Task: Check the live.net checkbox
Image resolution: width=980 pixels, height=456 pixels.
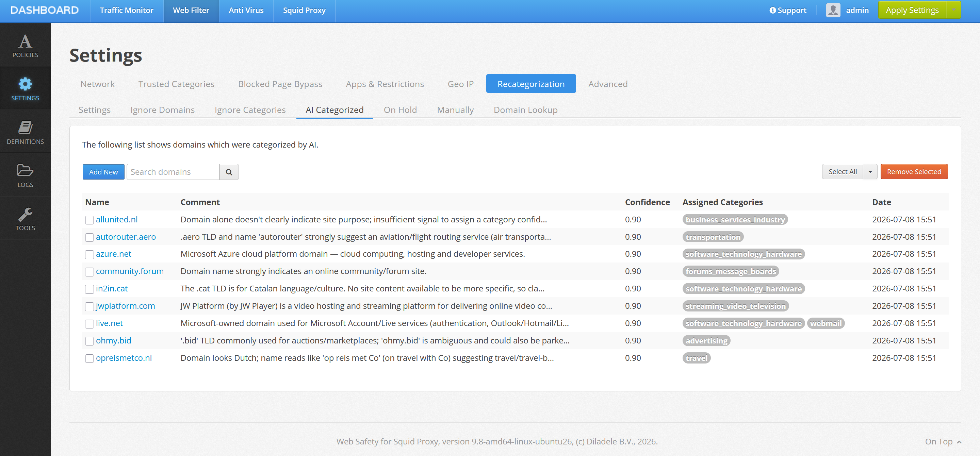Action: point(89,324)
